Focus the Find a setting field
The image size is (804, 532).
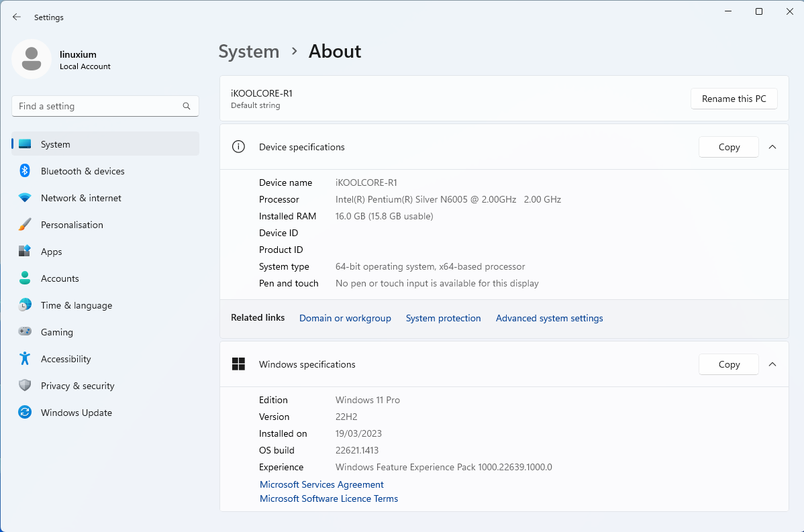(x=105, y=106)
